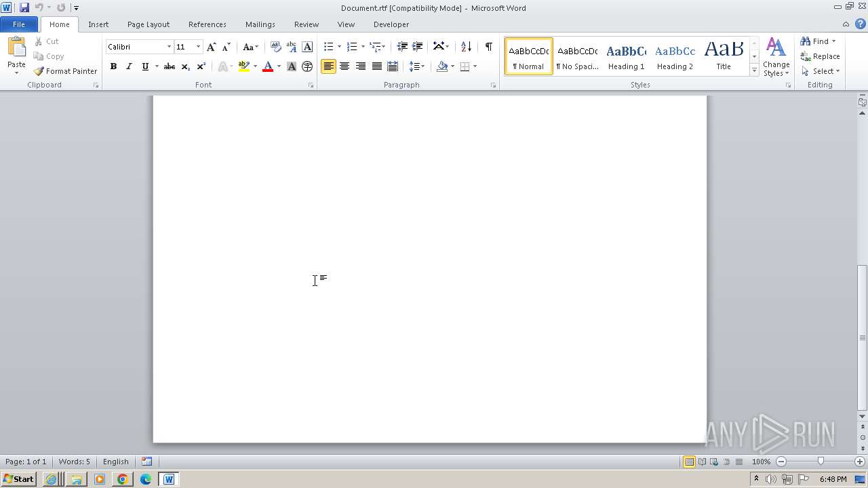The image size is (868, 488).
Task: Toggle Italic formatting
Action: [x=129, y=66]
